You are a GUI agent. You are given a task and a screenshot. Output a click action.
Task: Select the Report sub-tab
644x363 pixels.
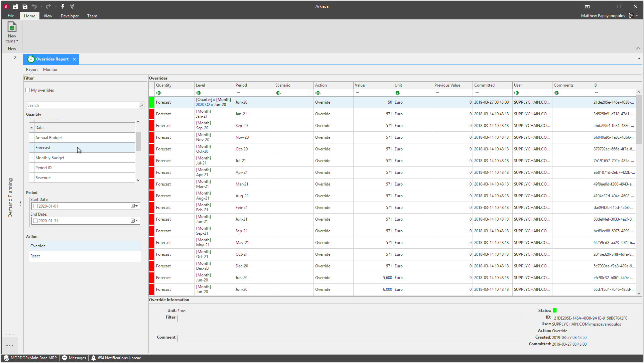pos(32,70)
